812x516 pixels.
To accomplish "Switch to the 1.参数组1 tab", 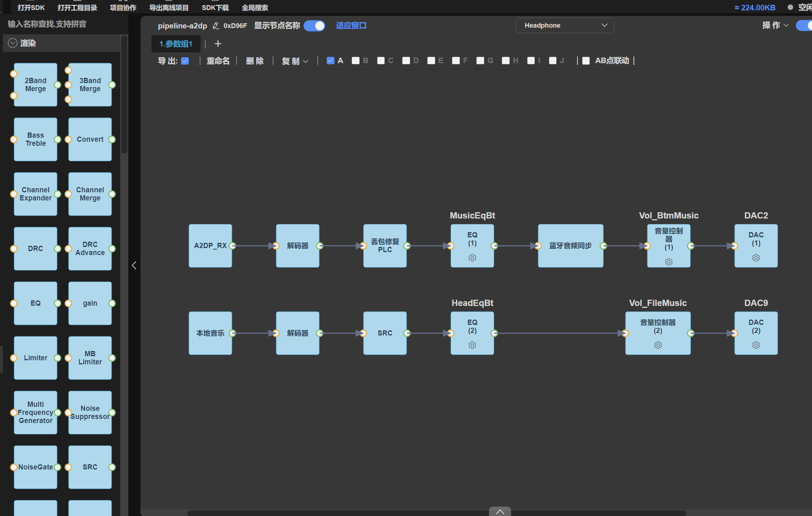I will pyautogui.click(x=176, y=44).
